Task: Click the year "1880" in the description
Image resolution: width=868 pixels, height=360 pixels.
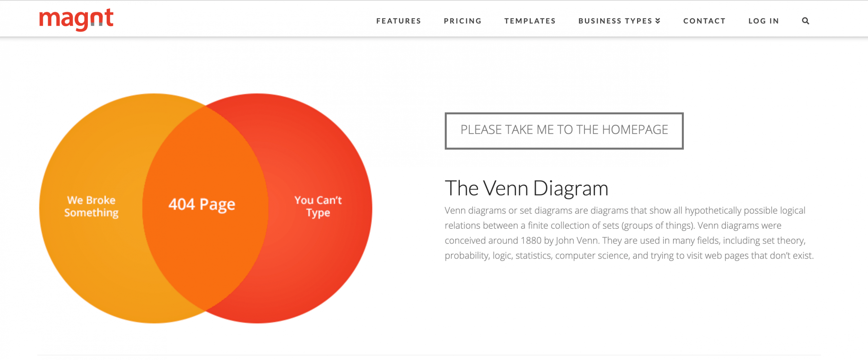Action: (531, 241)
